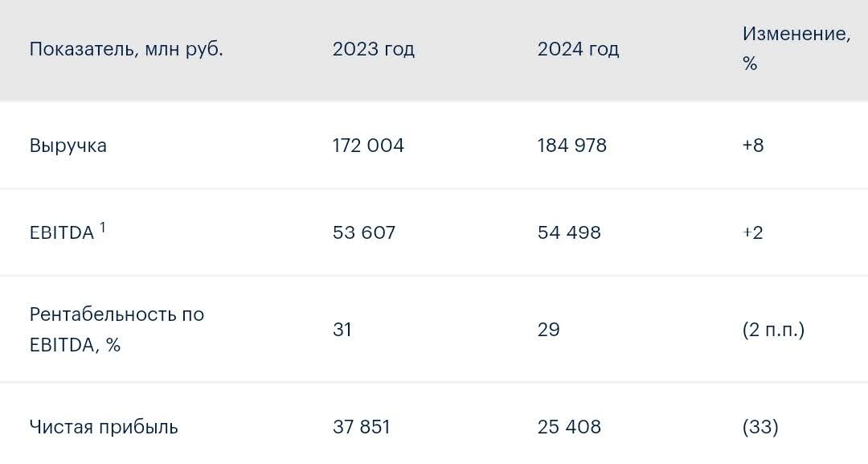The image size is (868, 464).
Task: Click the 'Выручка' row label
Action: pyautogui.click(x=68, y=146)
